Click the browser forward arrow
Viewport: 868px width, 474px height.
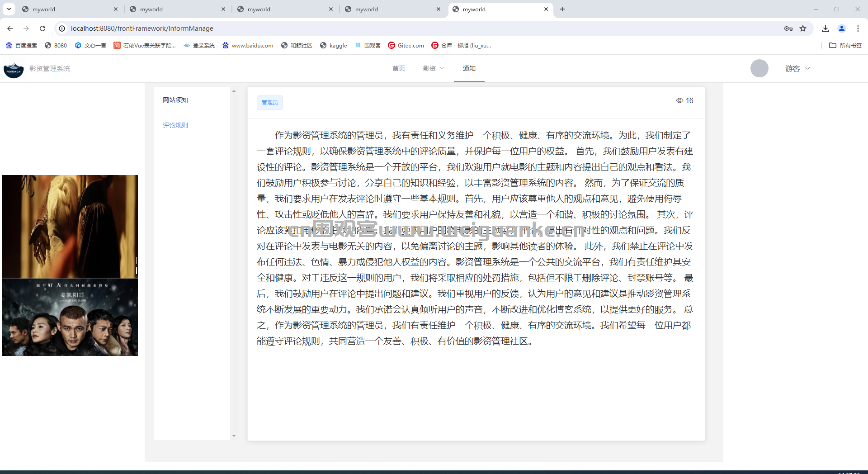pos(26,28)
